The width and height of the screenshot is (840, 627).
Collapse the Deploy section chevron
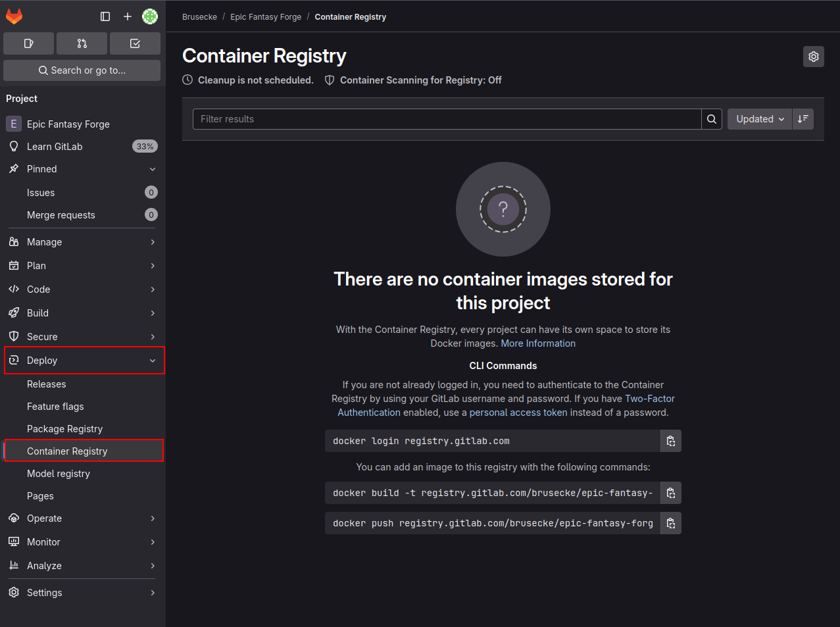pos(153,361)
